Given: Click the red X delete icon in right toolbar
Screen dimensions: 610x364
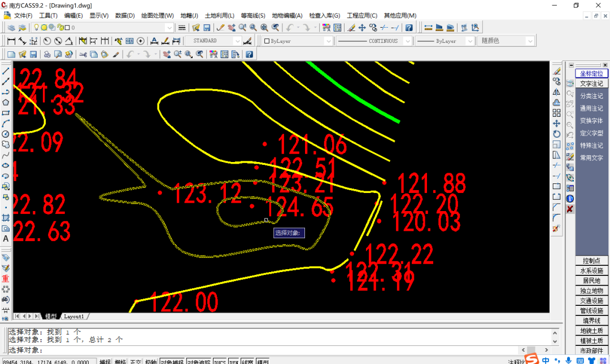Looking at the screenshot, I should [570, 209].
